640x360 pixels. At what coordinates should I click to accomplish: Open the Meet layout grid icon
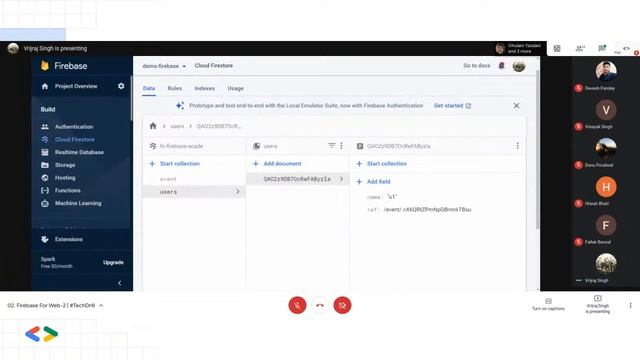coord(557,49)
